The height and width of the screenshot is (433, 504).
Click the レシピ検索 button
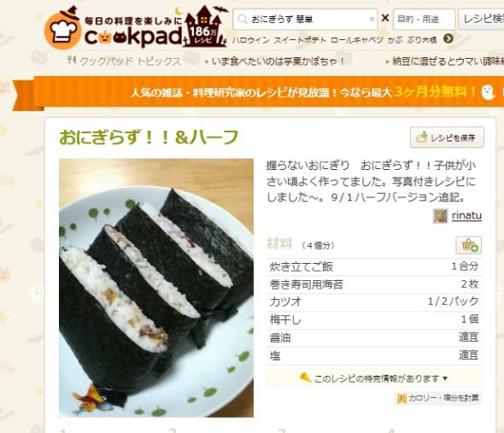click(481, 20)
